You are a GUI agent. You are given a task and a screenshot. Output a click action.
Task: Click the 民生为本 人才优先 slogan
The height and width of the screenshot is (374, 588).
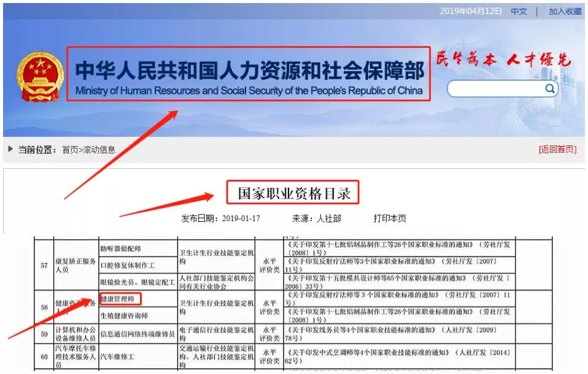point(503,60)
